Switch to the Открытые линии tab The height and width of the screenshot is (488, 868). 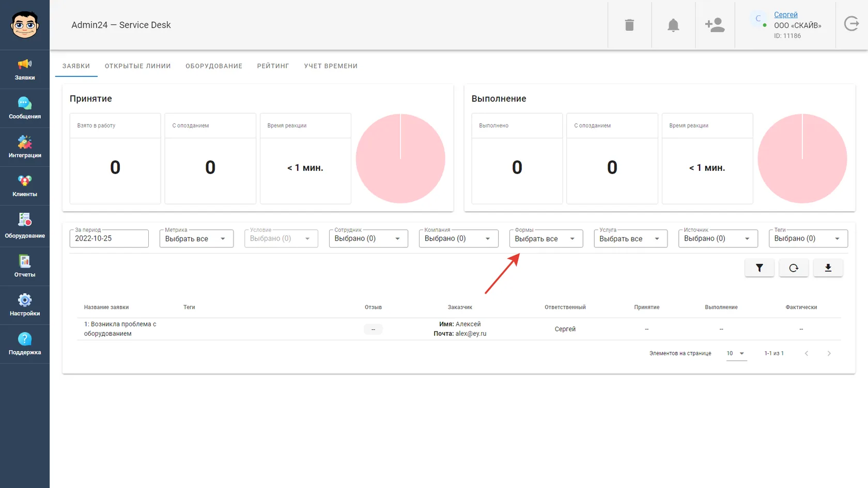(137, 66)
